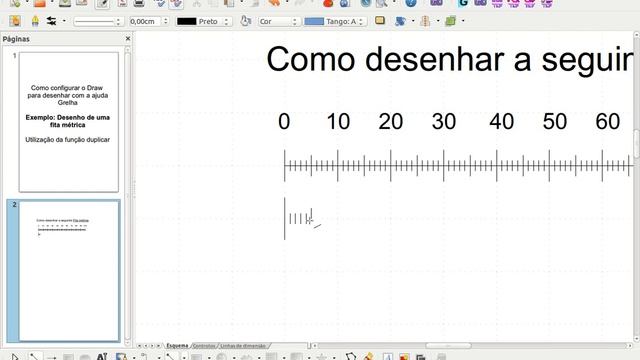Expand the Alignment dropdown arrow
Image resolution: width=640 pixels, height=360 pixels.
[438, 21]
